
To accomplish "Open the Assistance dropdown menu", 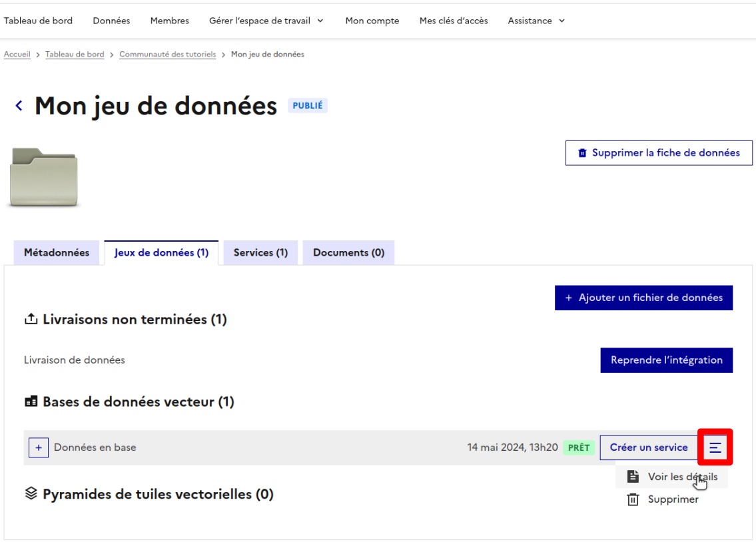I will (536, 21).
